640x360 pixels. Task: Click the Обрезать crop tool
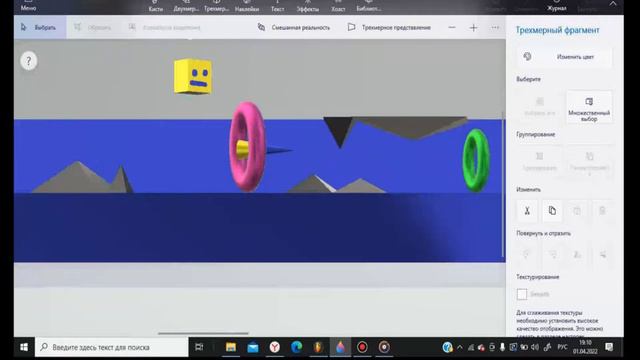coord(93,27)
